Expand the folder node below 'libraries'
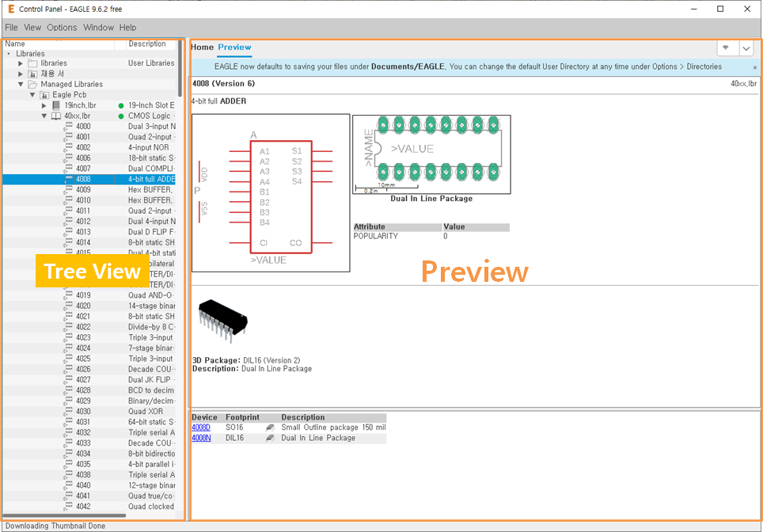The image size is (763, 532). coord(21,74)
